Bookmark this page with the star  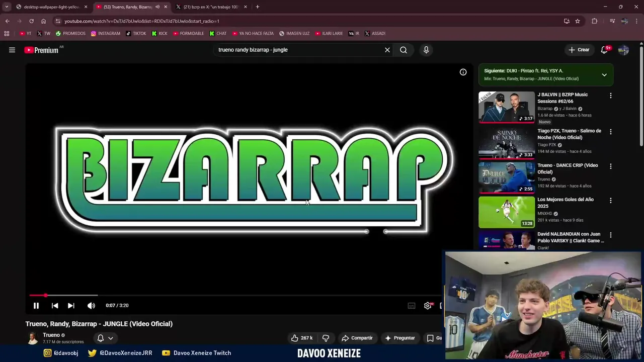click(578, 21)
